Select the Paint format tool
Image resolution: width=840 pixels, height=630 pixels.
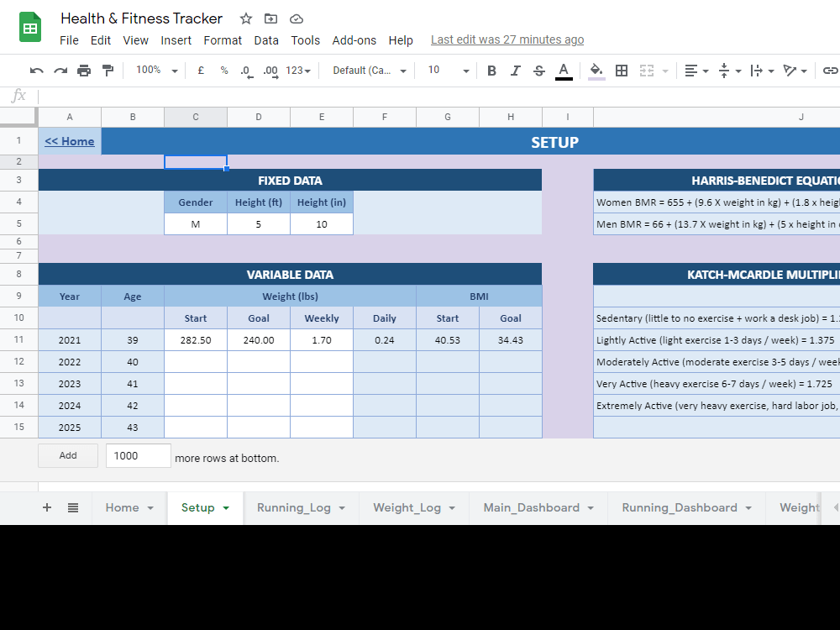pos(109,71)
